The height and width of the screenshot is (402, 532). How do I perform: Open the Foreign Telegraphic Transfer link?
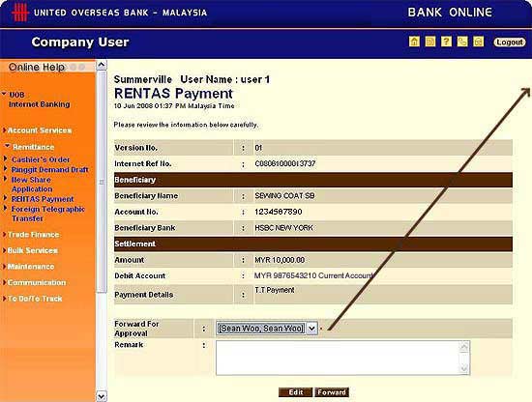tap(47, 214)
